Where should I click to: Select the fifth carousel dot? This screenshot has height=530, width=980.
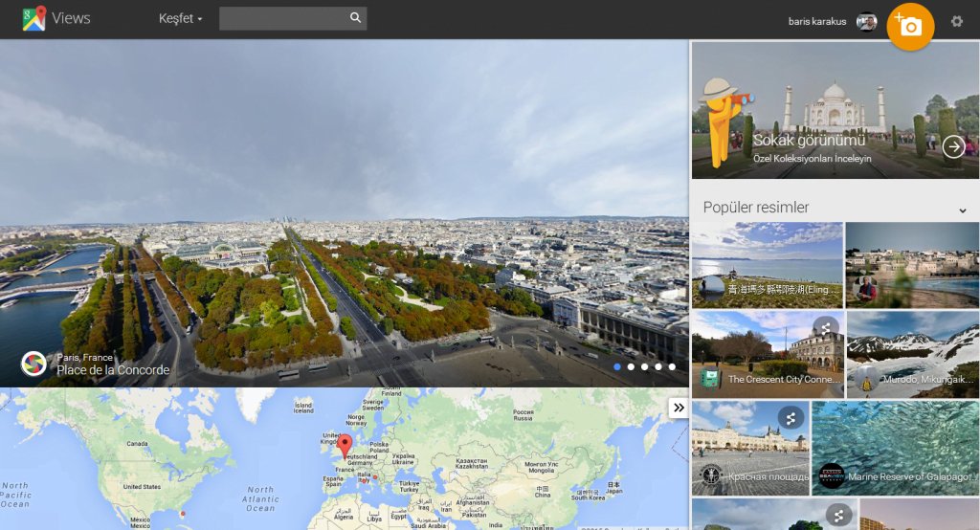tap(672, 366)
